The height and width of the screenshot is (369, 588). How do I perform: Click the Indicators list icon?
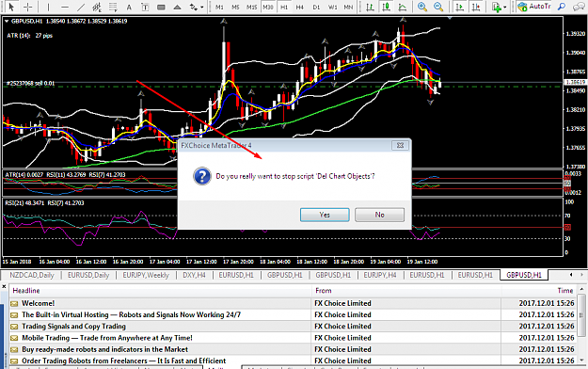497,7
